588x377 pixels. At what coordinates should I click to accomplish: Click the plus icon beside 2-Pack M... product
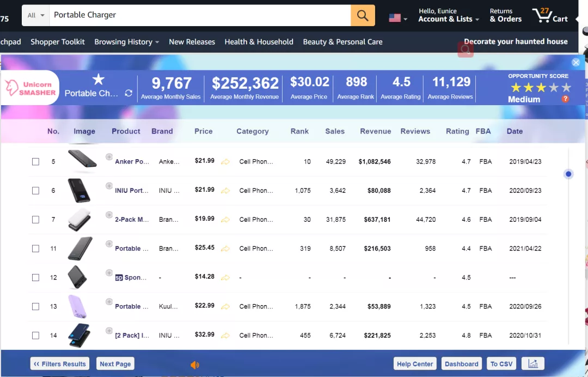[x=109, y=215]
